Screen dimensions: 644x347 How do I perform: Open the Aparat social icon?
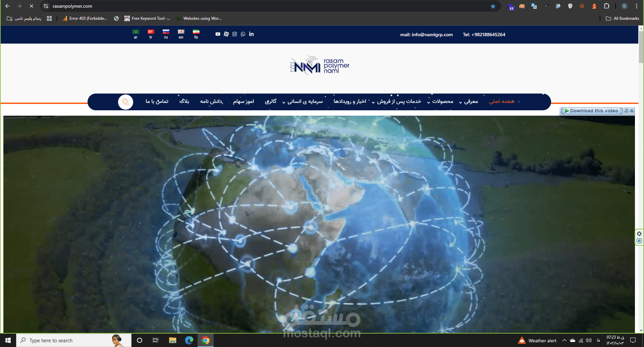click(x=226, y=34)
